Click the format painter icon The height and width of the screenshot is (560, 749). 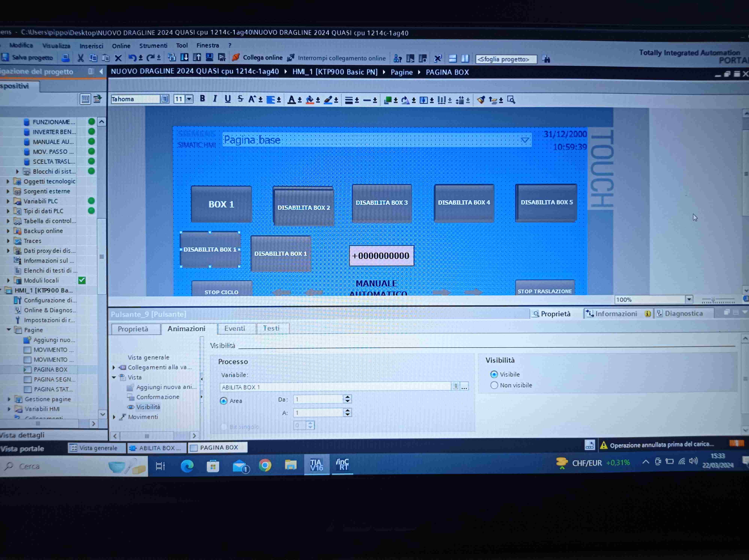[480, 100]
